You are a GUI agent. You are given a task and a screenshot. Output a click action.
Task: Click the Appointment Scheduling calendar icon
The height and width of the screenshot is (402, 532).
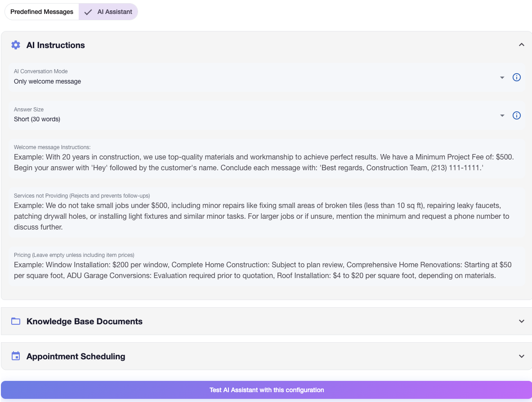(16, 356)
